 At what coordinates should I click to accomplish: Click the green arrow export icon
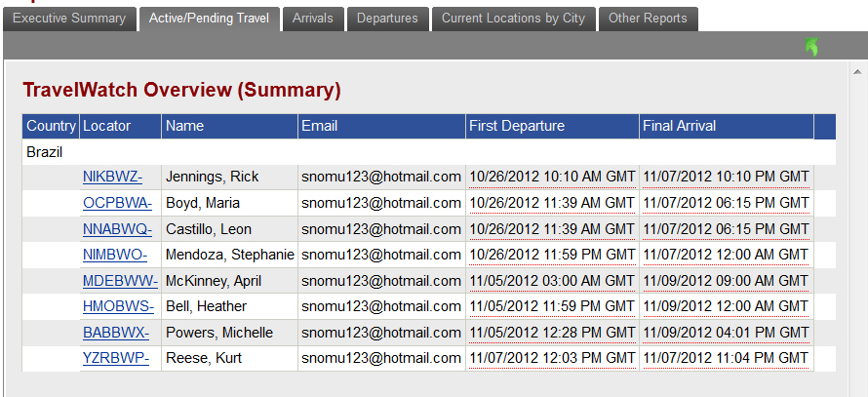pos(811,47)
